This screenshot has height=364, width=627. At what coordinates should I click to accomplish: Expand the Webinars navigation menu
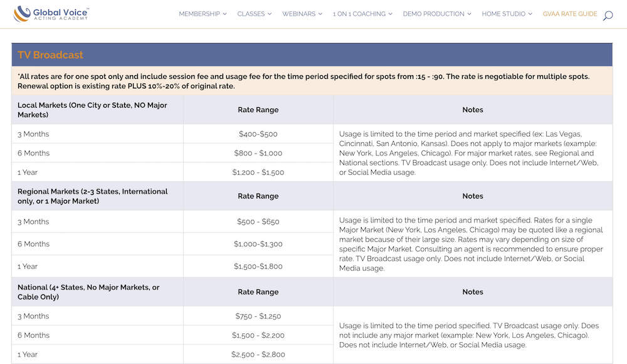(302, 14)
